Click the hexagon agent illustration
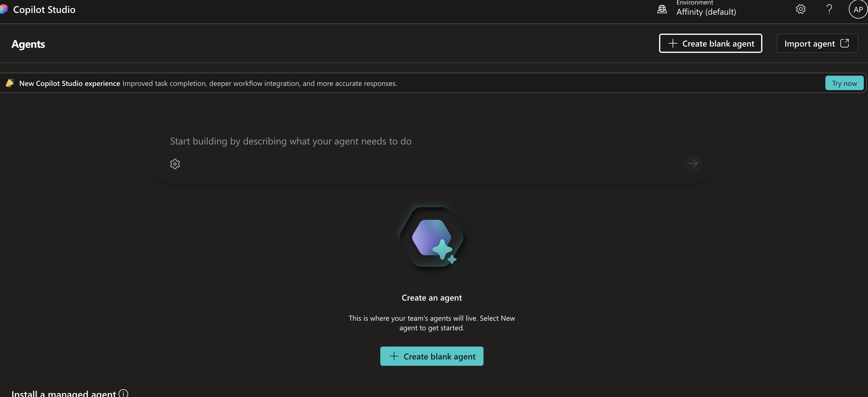The height and width of the screenshot is (397, 868). (432, 238)
